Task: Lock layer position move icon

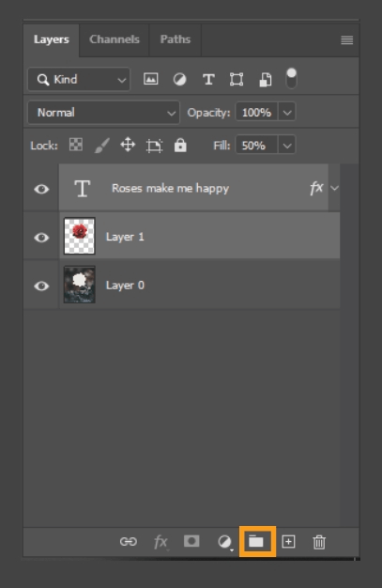Action: (128, 145)
